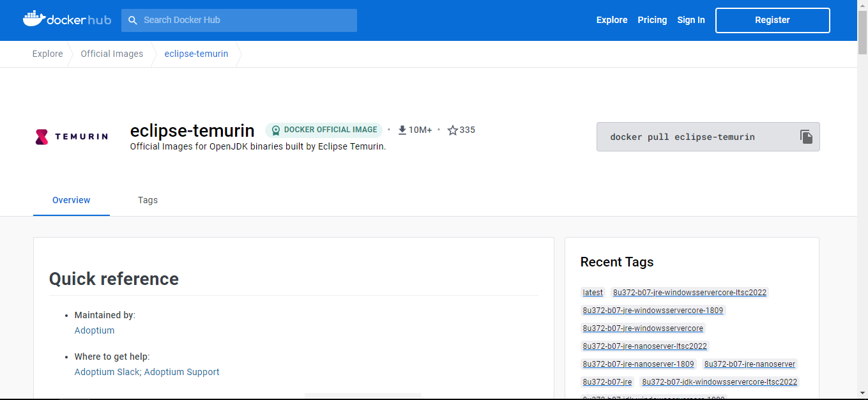868x400 pixels.
Task: Open the Adoptium Slack link
Action: [x=107, y=372]
